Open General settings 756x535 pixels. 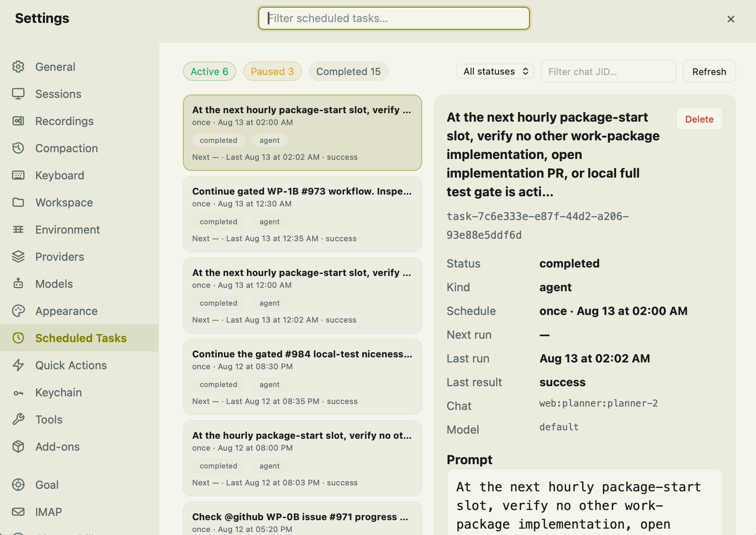(79, 67)
